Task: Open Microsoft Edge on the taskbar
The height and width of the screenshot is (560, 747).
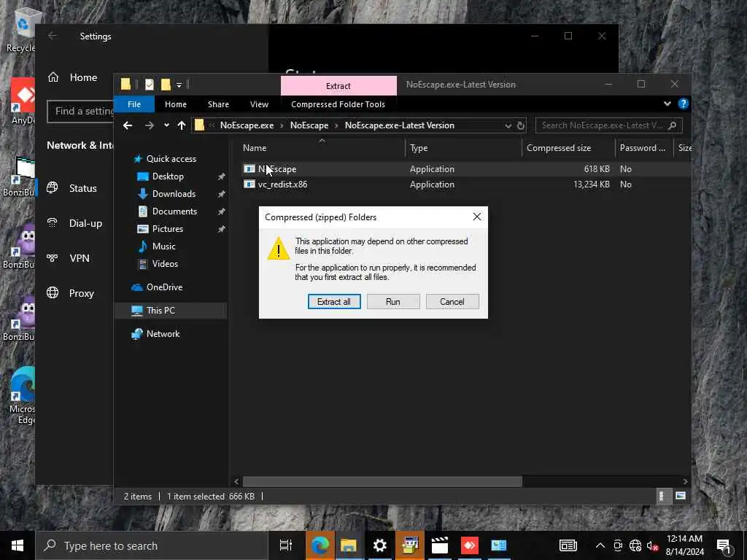Action: point(320,545)
